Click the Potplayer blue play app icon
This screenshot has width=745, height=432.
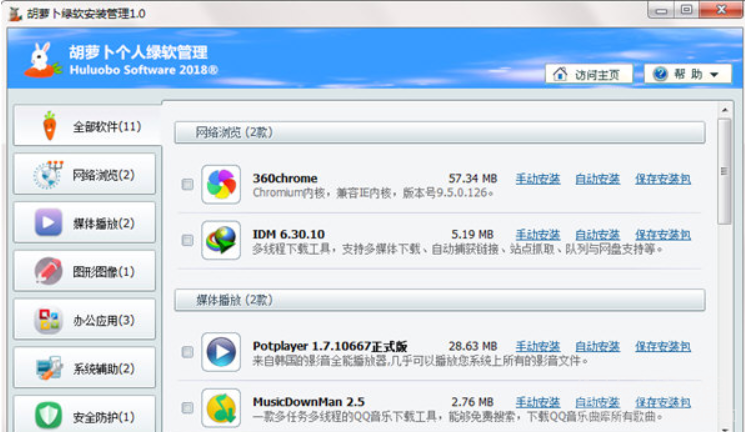221,352
